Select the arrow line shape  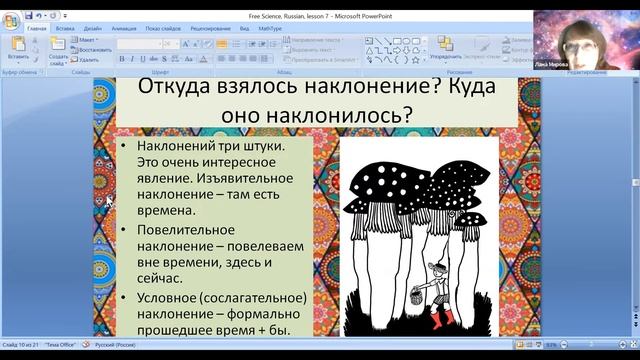tap(387, 41)
